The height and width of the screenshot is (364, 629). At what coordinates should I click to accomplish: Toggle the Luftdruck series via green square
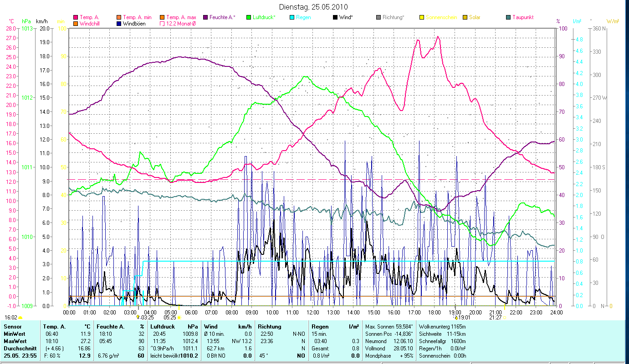click(249, 17)
